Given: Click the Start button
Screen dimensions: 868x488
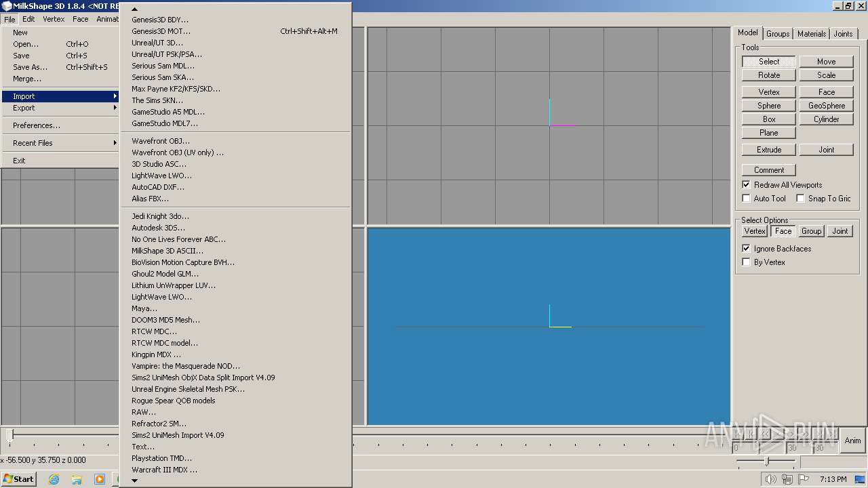Looking at the screenshot, I should [x=18, y=479].
